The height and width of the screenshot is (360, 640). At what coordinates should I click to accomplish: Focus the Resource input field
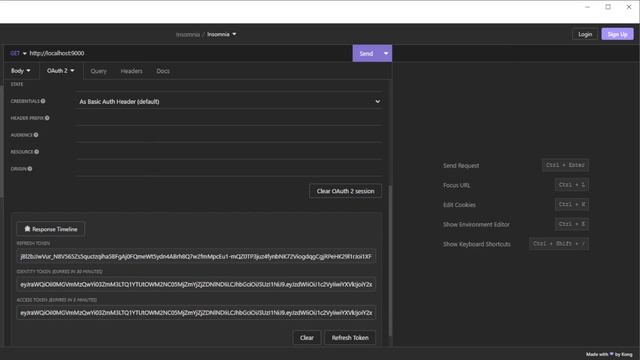tap(229, 152)
